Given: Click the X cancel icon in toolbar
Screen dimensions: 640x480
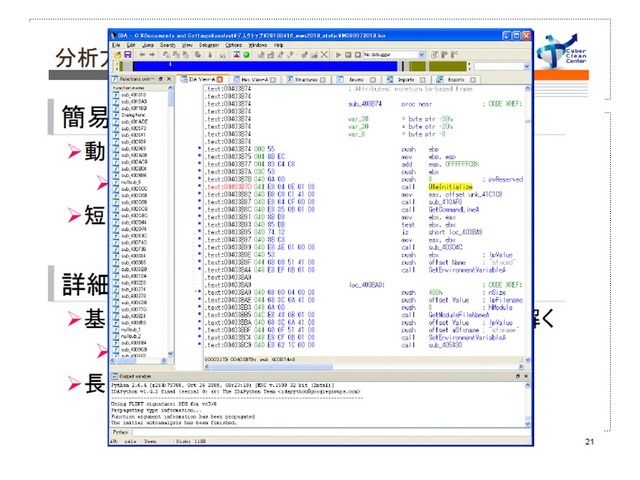Looking at the screenshot, I should [324, 55].
